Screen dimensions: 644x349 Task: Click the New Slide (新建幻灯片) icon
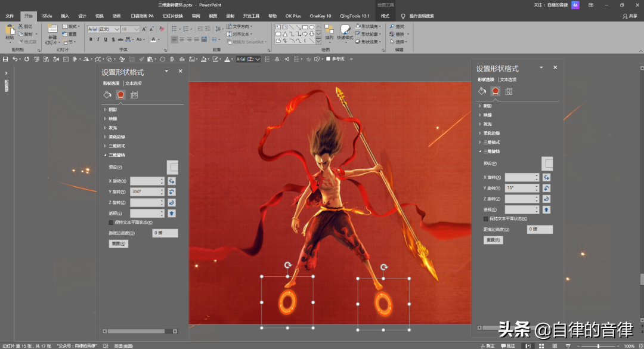(52, 30)
